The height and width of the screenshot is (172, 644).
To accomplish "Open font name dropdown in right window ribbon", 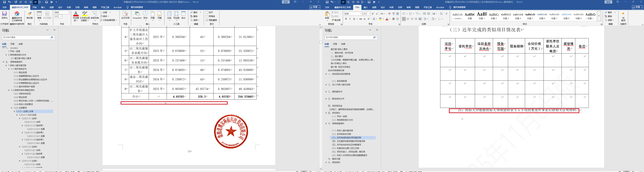I will tap(361, 14).
